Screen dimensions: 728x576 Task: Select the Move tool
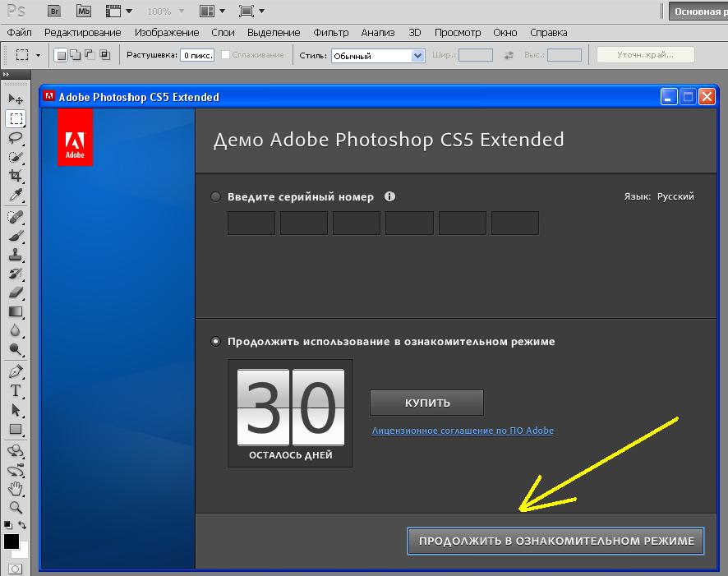coord(16,99)
